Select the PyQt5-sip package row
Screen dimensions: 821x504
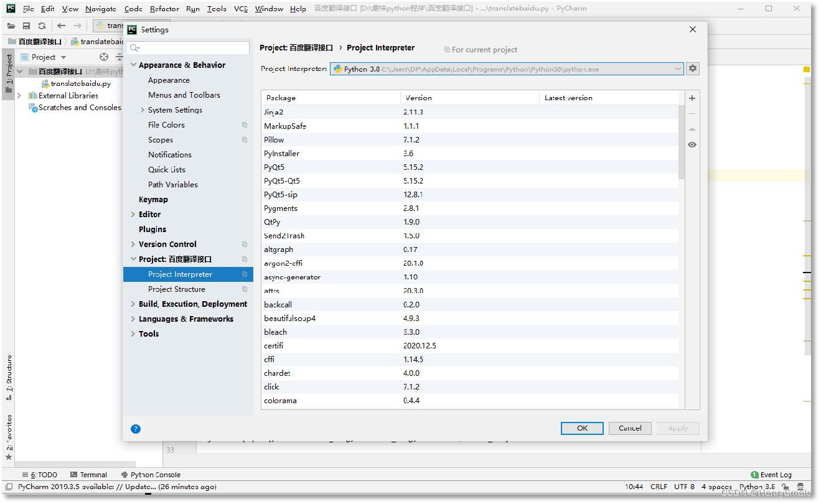(470, 195)
